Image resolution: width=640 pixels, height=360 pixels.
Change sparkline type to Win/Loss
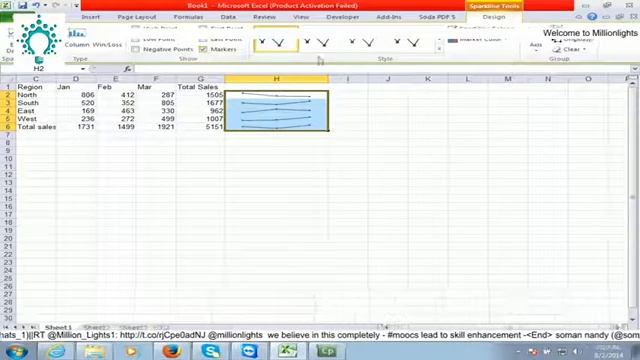coord(107,44)
